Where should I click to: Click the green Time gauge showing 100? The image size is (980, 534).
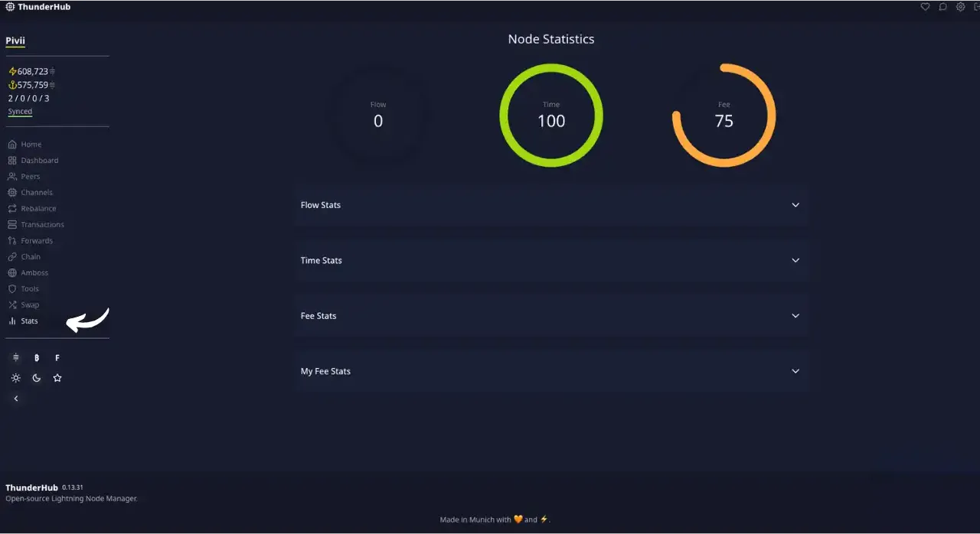(x=551, y=116)
